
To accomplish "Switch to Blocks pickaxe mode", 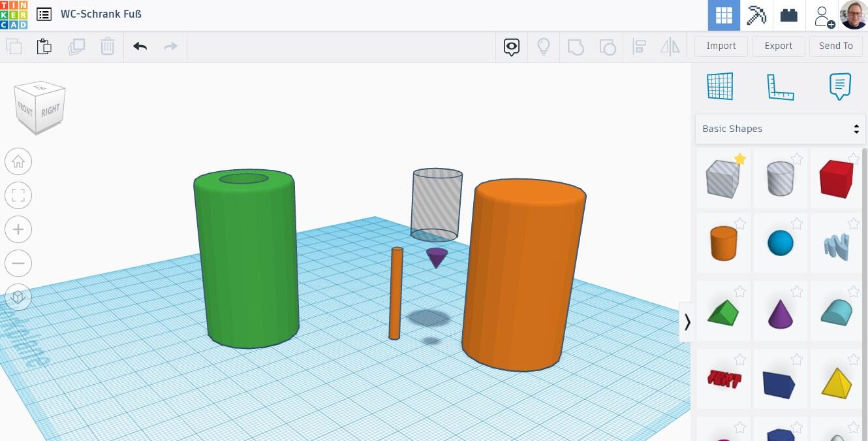I will pyautogui.click(x=756, y=15).
